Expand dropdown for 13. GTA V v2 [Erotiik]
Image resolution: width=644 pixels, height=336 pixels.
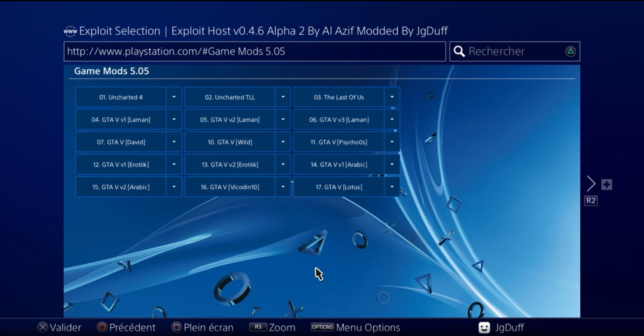tap(283, 164)
